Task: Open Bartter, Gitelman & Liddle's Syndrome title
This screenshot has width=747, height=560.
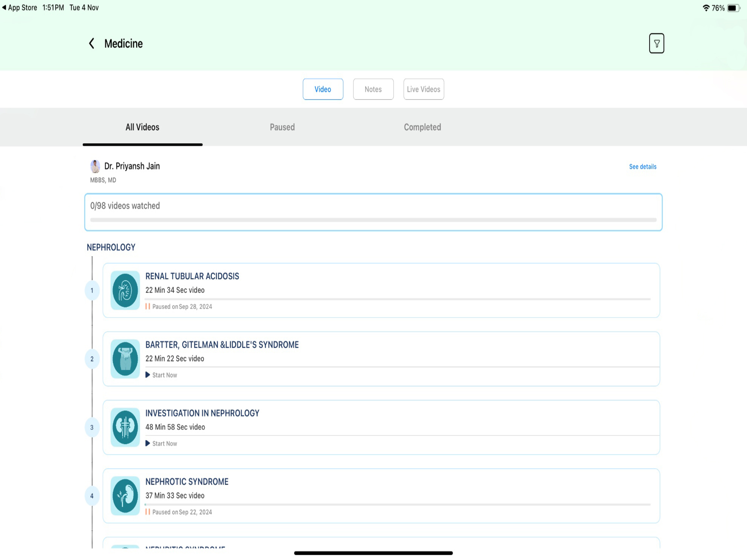Action: pyautogui.click(x=222, y=345)
